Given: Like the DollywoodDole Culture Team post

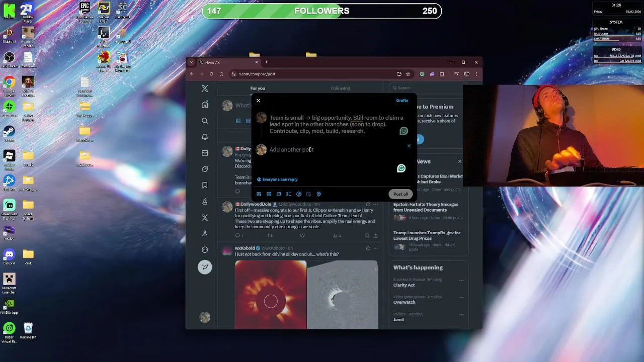Looking at the screenshot, I should coord(302,235).
